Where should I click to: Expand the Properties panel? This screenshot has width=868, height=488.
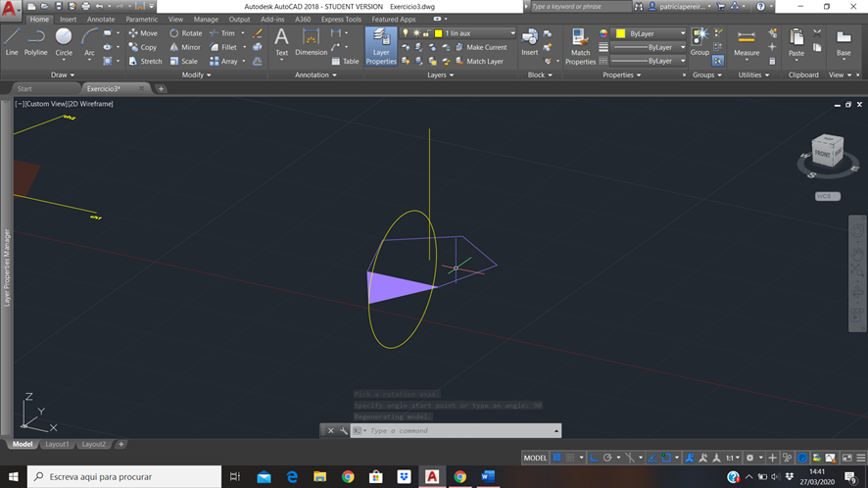pos(621,74)
